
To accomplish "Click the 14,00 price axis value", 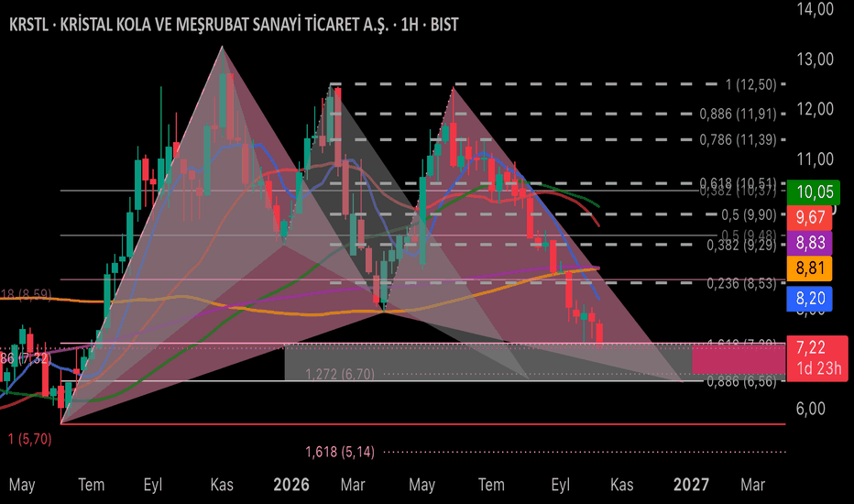I will pos(815,9).
